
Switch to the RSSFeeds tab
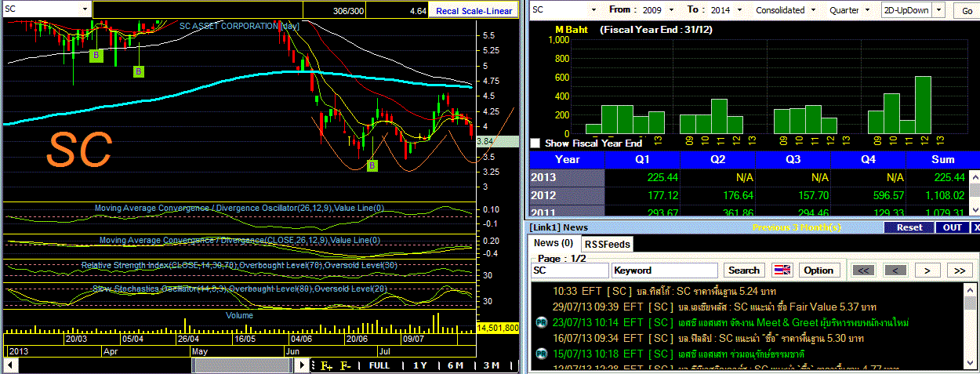pos(608,244)
